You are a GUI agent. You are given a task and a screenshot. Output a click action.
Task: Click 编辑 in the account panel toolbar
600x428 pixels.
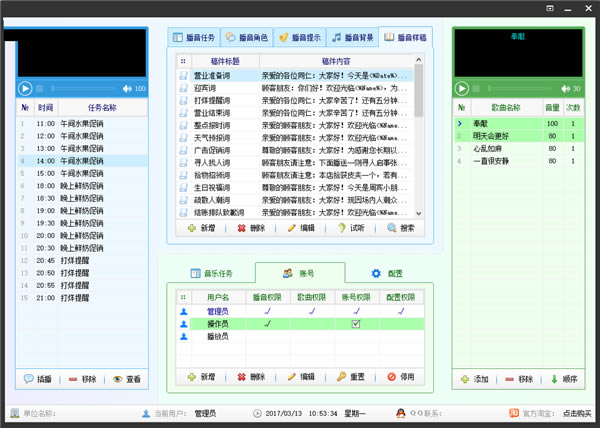[x=301, y=377]
